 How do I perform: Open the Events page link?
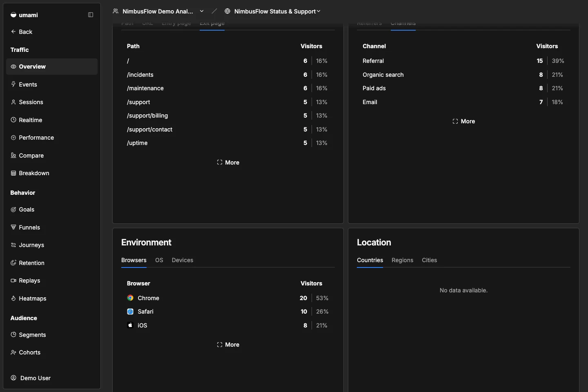coord(52,85)
